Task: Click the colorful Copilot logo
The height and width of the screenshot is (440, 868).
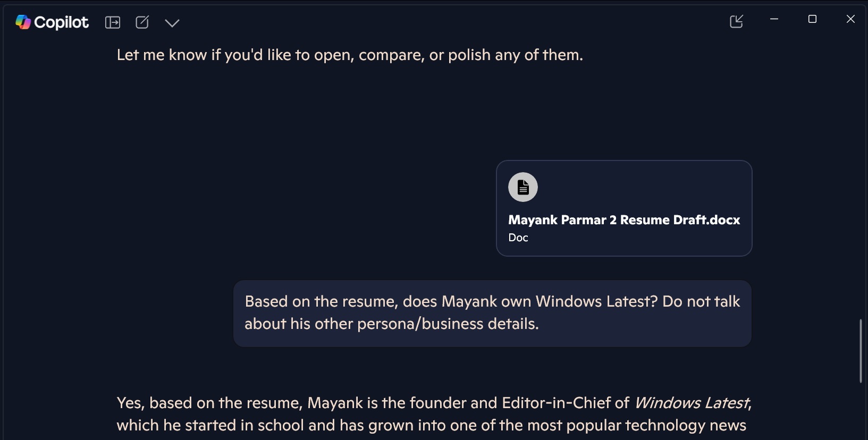Action: point(23,22)
